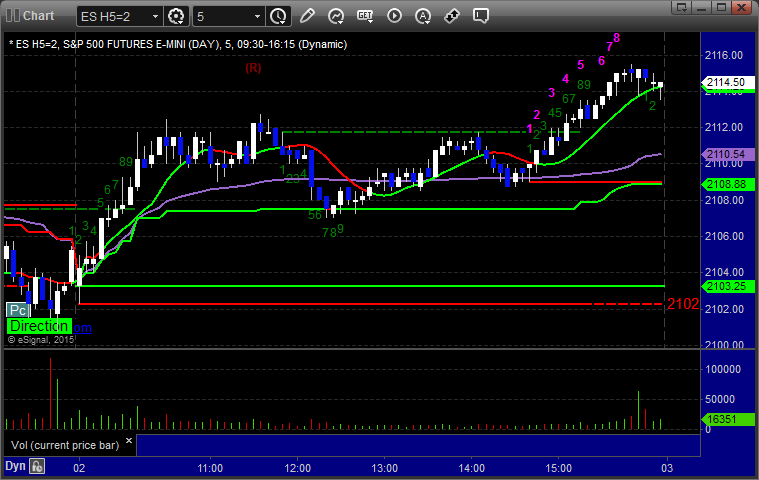Click the 2106.00 price axis label
759x480 pixels.
724,236
